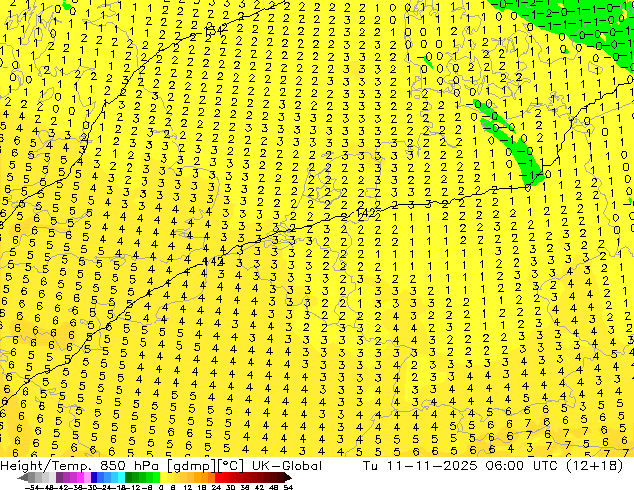Pick the darkest maroon legend swatch
The width and height of the screenshot is (634, 490).
tap(280, 477)
